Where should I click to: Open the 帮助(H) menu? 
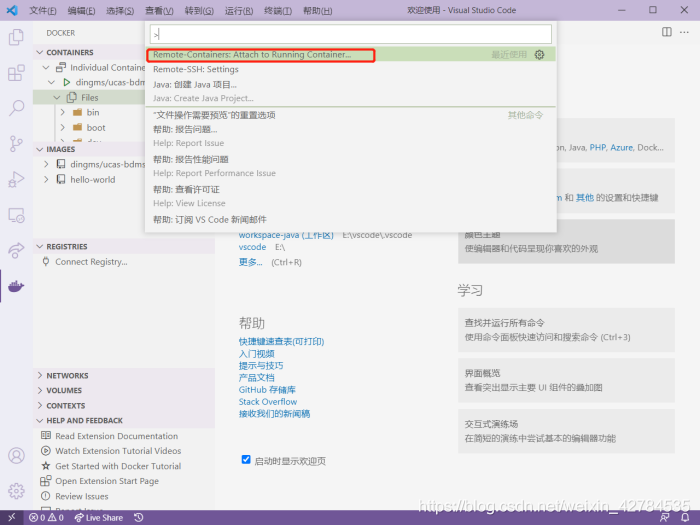click(317, 10)
